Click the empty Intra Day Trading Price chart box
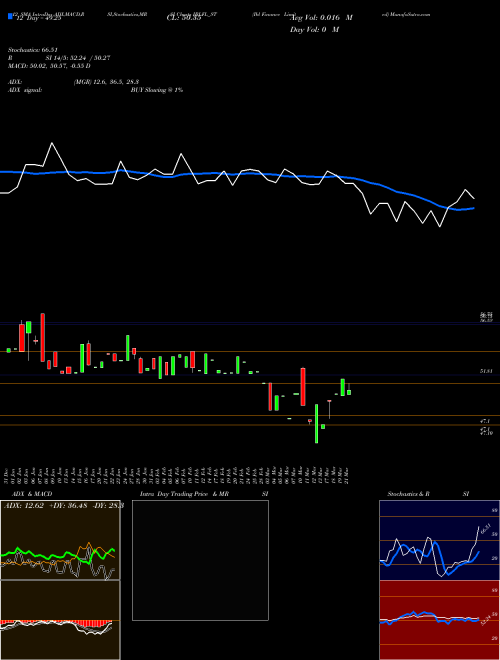 [x=200, y=560]
